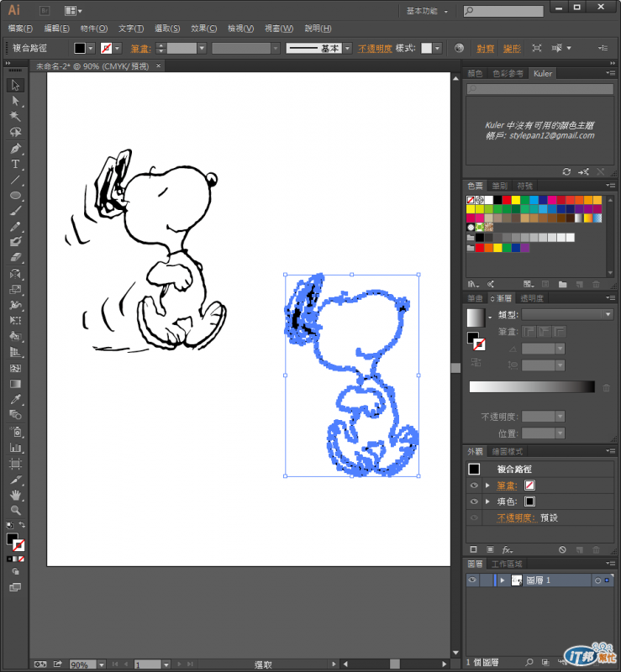
Task: Open the 基本 brush definition dropdown
Action: [348, 49]
